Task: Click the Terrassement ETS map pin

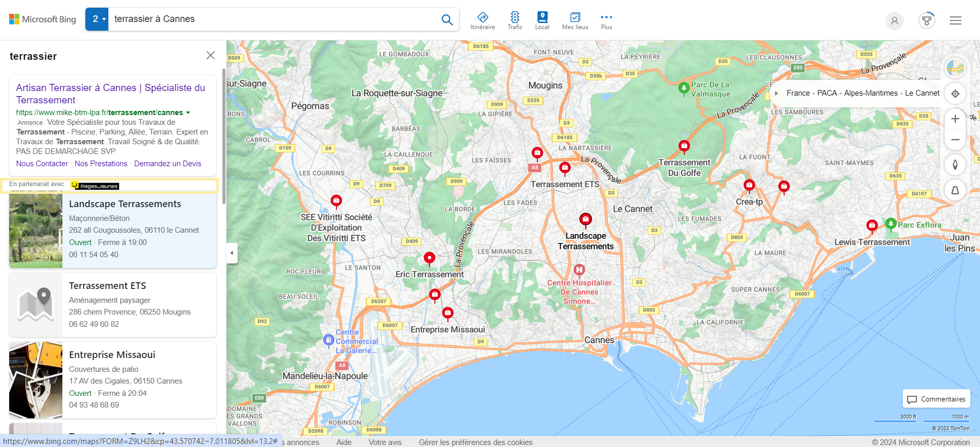Action: 565,168
